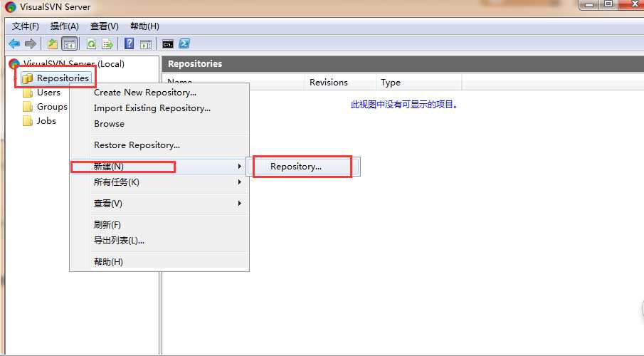Click 导出列表(L)... in the context menu
Image resolution: width=644 pixels, height=356 pixels.
[159, 241]
